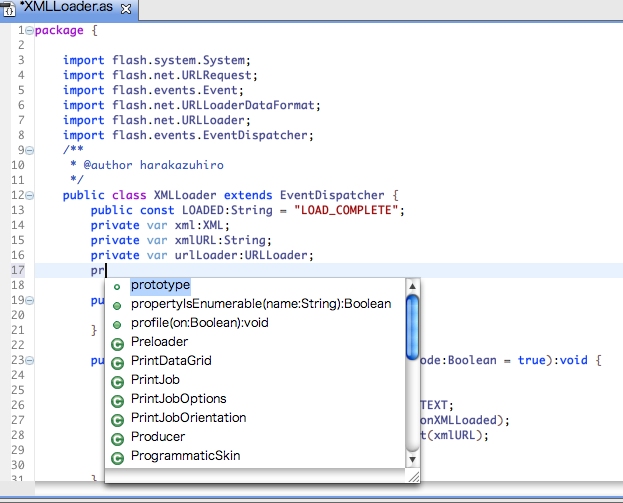
Task: Collapse the function fold at line 23
Action: 29,360
